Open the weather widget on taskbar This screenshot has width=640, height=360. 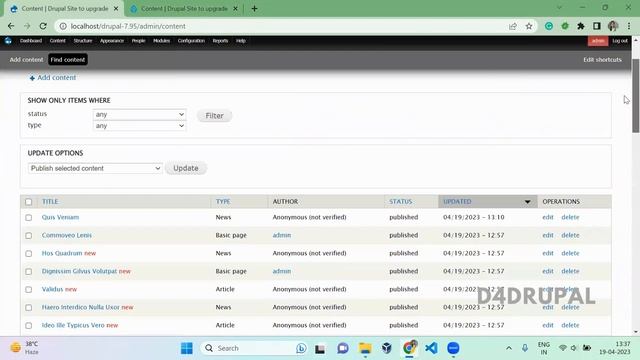(25, 348)
